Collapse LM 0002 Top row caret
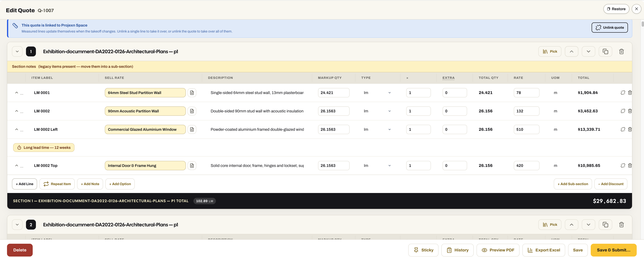This screenshot has height=258, width=644. (x=16, y=165)
